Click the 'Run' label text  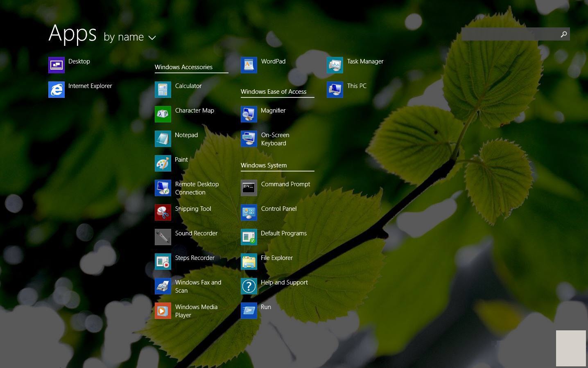pos(266,307)
